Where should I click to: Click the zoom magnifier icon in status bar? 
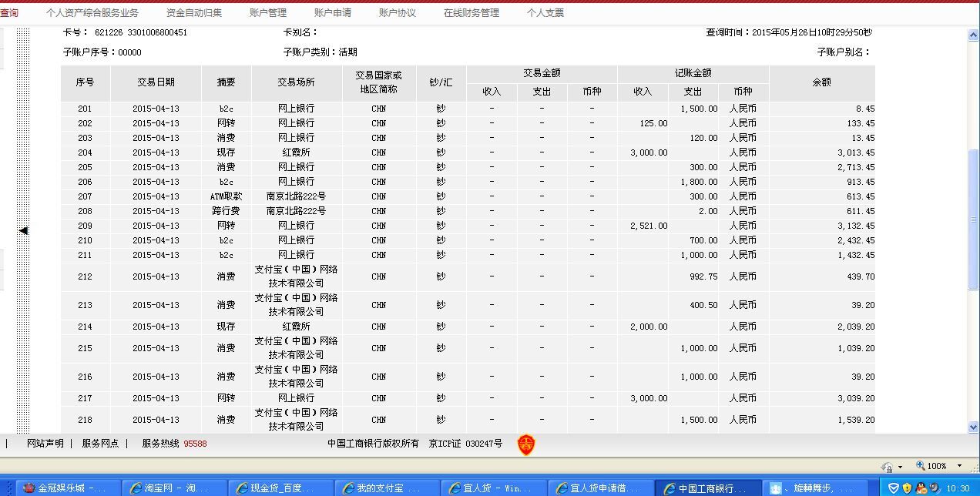tap(921, 466)
